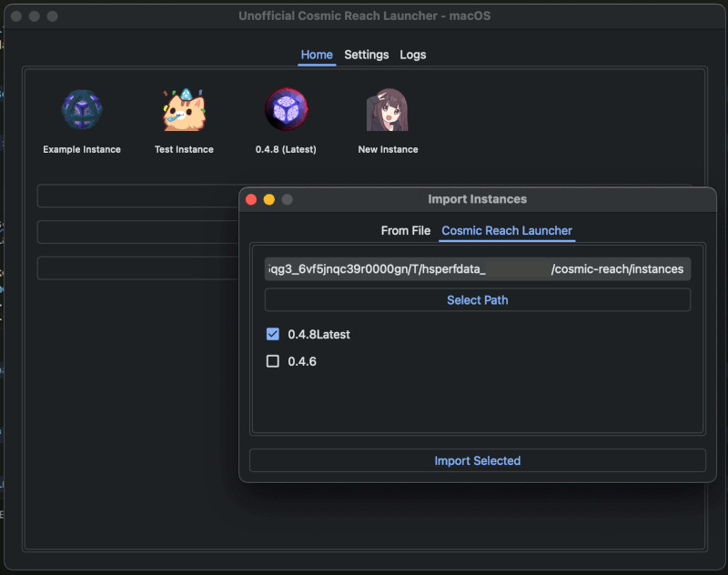Select the Cosmic Reach Launcher tab

(x=507, y=231)
